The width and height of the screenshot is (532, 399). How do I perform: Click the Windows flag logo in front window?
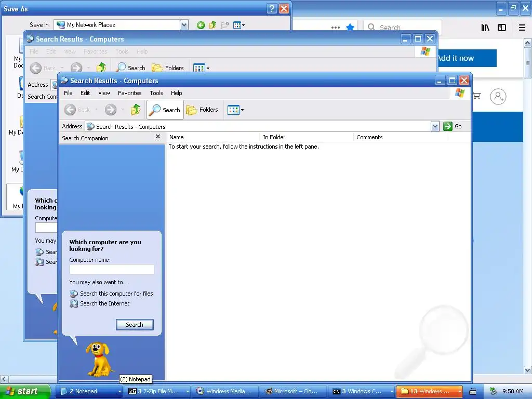click(x=460, y=93)
